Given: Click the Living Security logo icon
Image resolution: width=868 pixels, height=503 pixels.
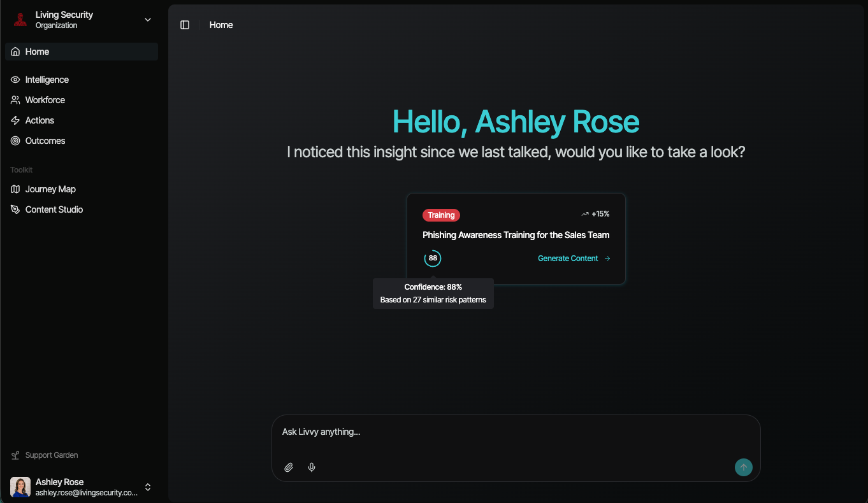Looking at the screenshot, I should [x=20, y=20].
